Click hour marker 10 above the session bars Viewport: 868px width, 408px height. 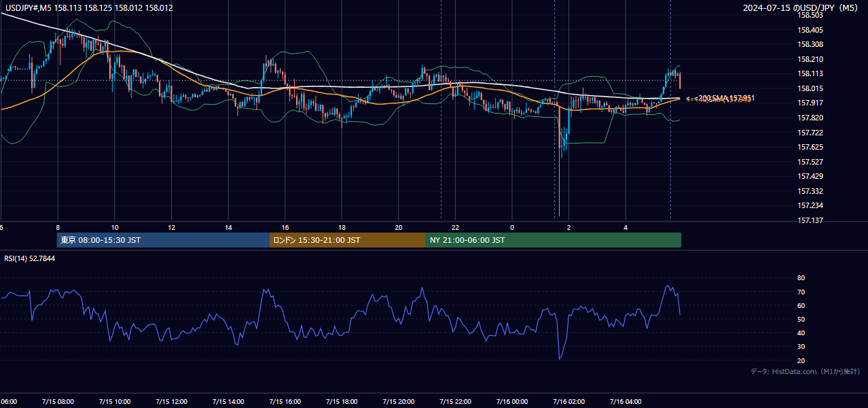115,227
